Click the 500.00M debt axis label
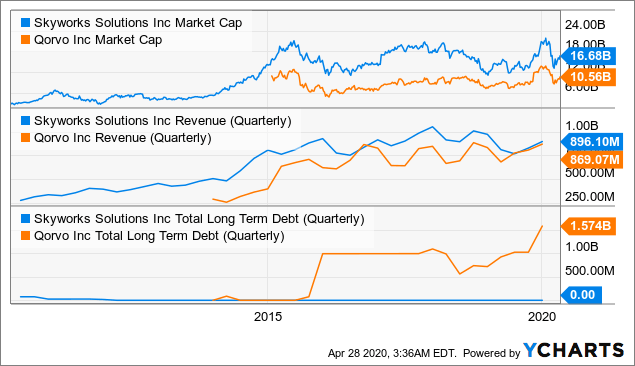Image resolution: width=635 pixels, height=366 pixels. pos(590,270)
